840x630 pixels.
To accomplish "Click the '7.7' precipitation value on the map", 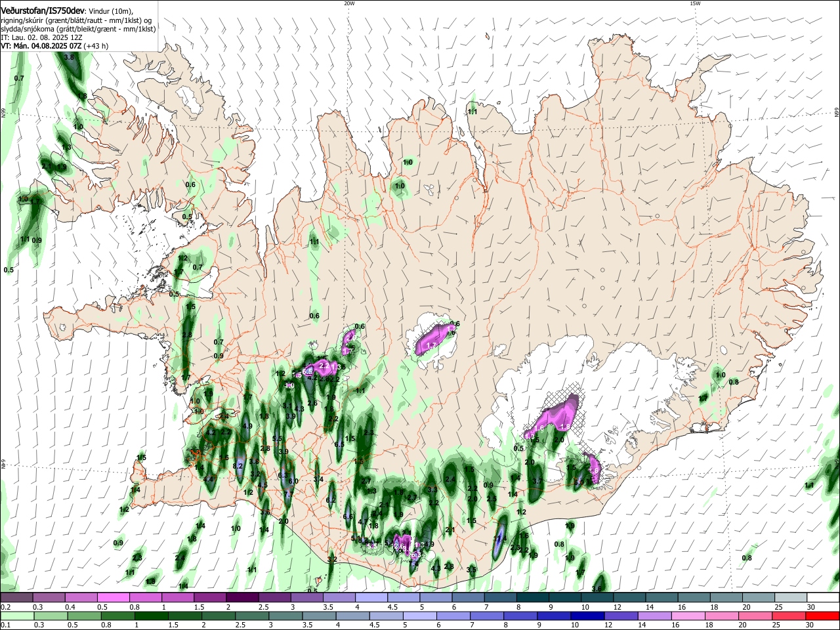I will tap(287, 493).
